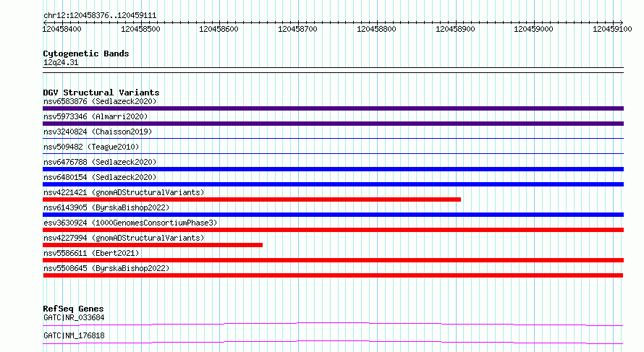This screenshot has width=644, height=352.
Task: Click the magenta line for GATC|NM_176818
Action: click(333, 342)
